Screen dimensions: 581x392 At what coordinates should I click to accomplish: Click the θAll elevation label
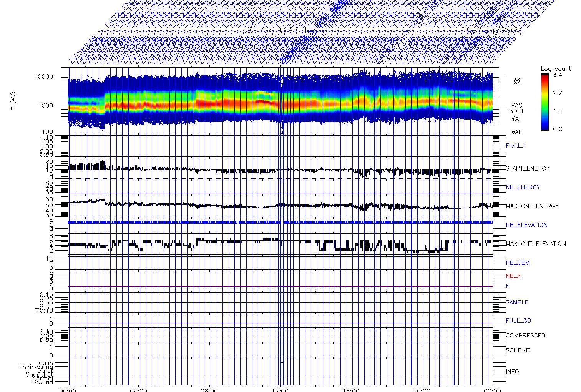(516, 132)
